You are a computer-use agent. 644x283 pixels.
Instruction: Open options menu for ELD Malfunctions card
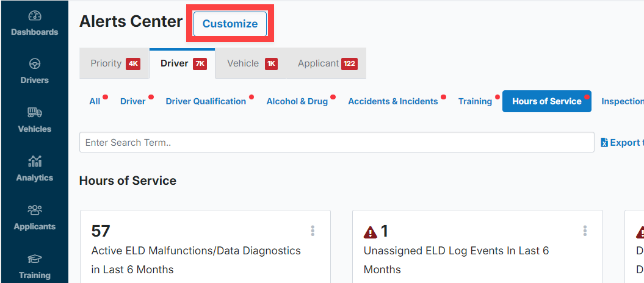pos(313,231)
